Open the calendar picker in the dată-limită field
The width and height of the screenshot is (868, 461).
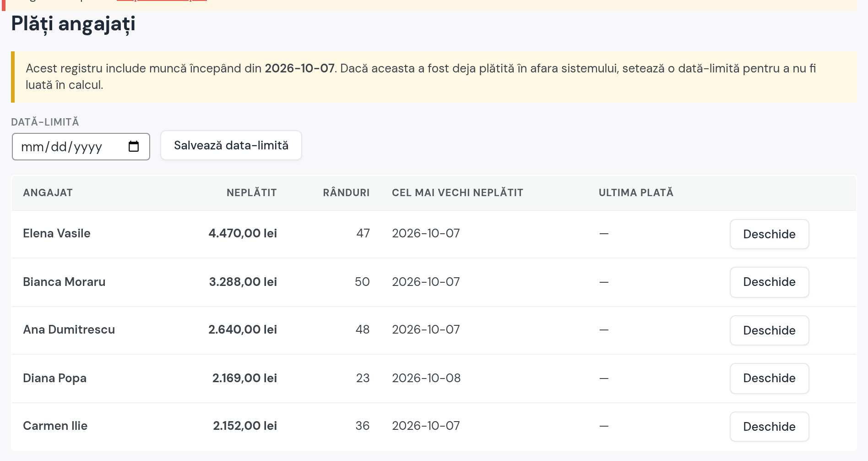[134, 147]
